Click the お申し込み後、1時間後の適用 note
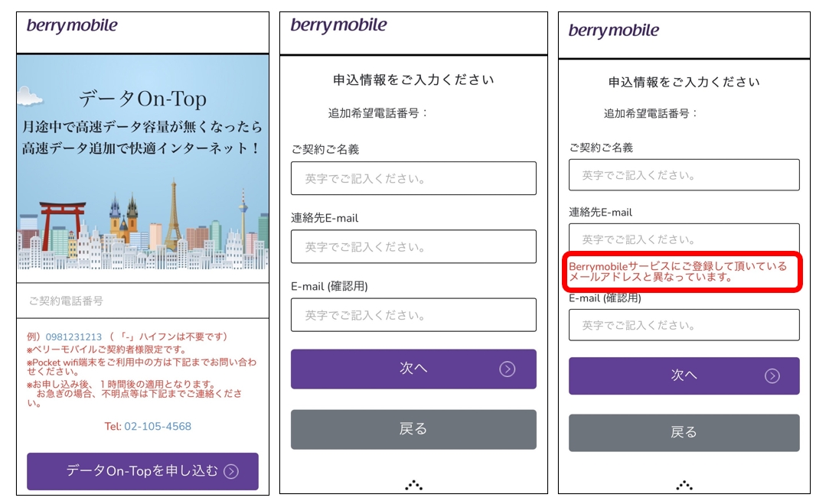 coord(134,394)
